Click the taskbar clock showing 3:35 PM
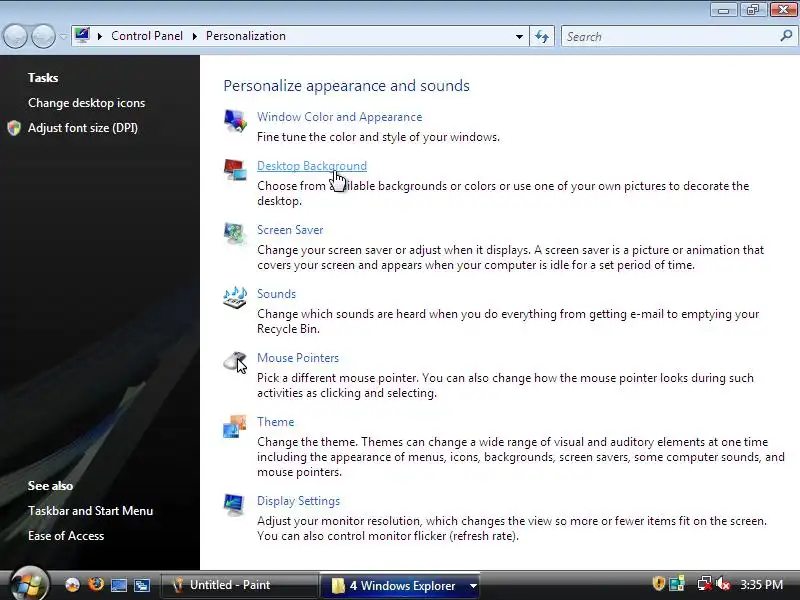 tap(762, 584)
